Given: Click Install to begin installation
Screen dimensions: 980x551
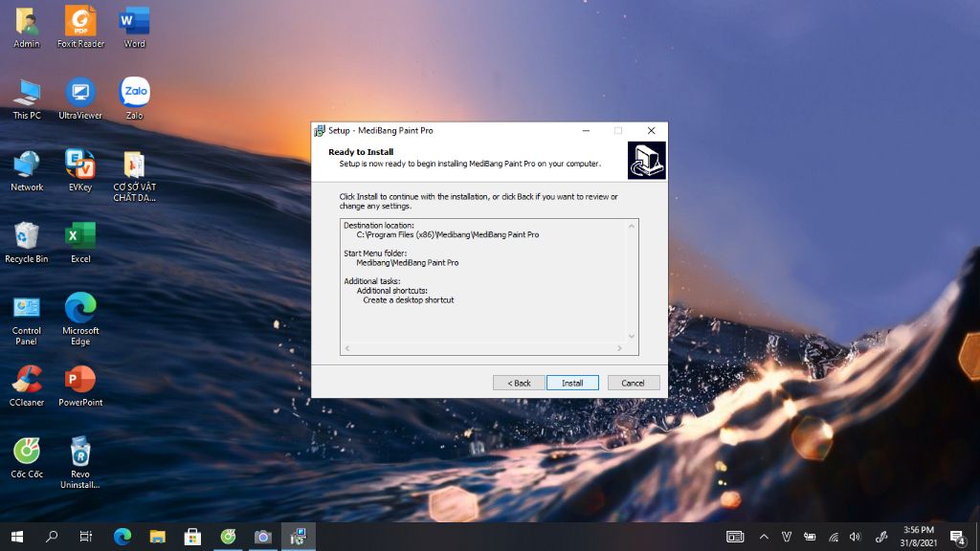Looking at the screenshot, I should click(x=572, y=383).
